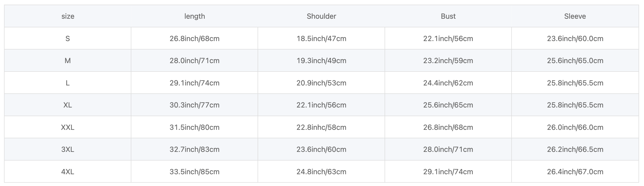This screenshot has height=186, width=644.
Task: Click the 23.6inch/60.0cm sleeve cell
Action: (x=575, y=38)
